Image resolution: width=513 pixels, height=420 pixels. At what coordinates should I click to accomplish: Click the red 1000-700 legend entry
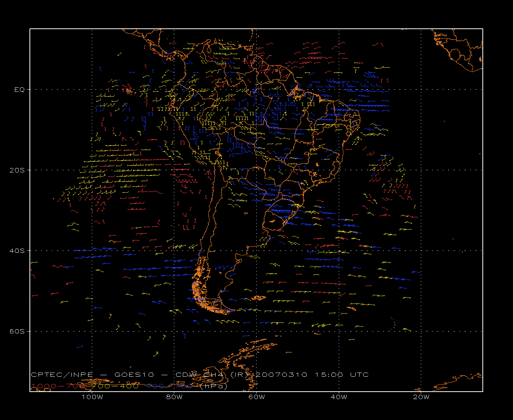coord(59,386)
